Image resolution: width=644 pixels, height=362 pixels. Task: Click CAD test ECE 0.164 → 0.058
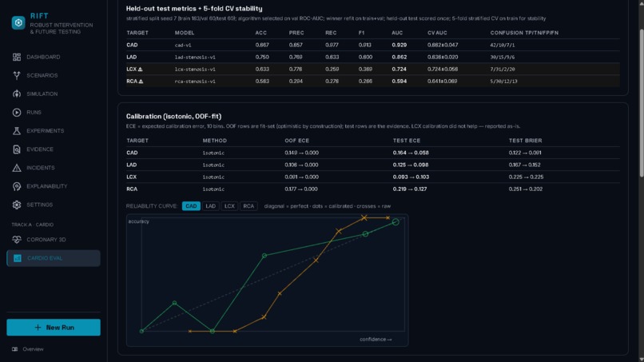(x=411, y=153)
